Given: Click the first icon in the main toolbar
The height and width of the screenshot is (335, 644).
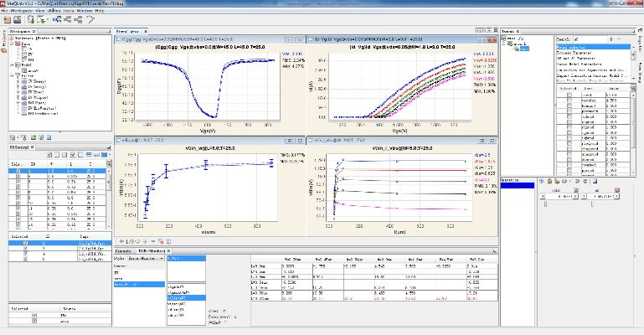Looking at the screenshot, I should (7, 19).
